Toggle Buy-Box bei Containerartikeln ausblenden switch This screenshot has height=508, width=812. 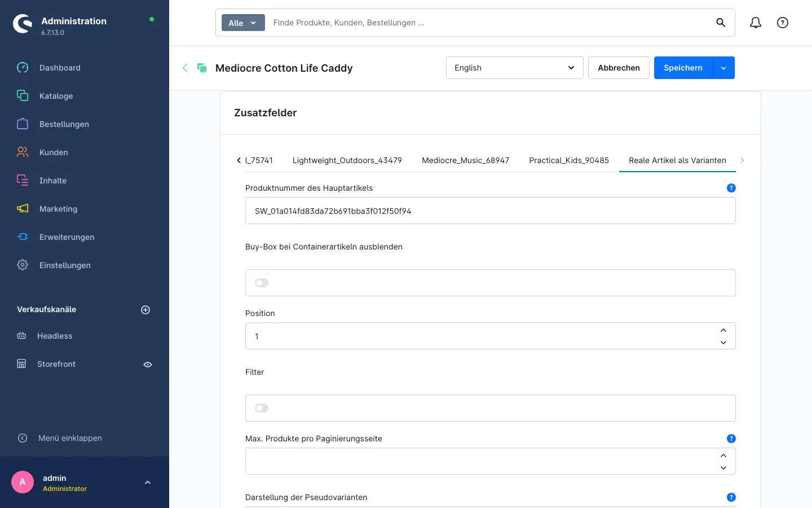click(x=262, y=283)
